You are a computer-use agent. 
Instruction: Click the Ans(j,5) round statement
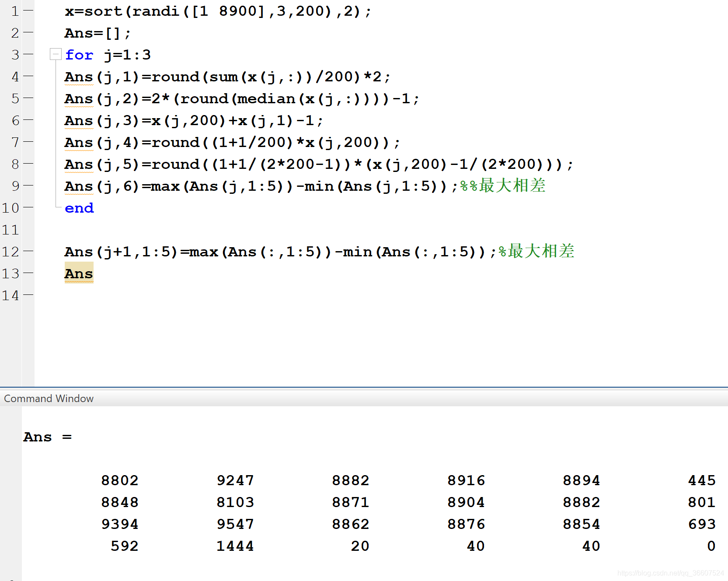coord(318,164)
